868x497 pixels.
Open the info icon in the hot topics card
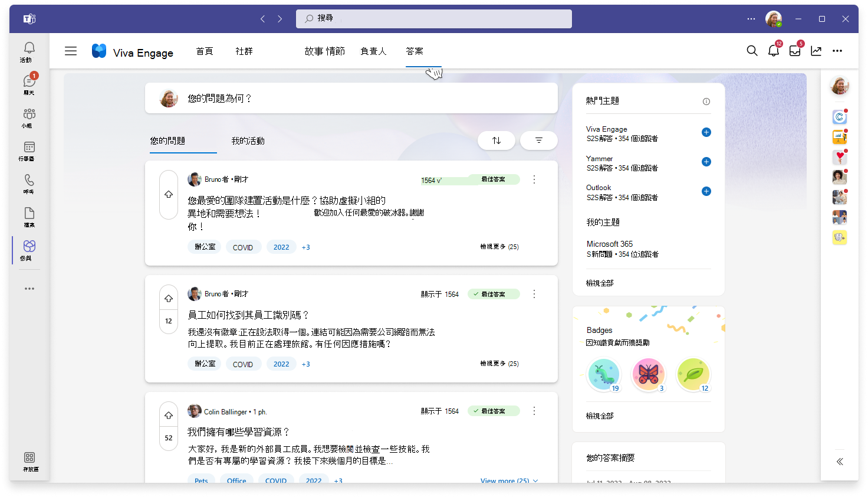pyautogui.click(x=706, y=102)
